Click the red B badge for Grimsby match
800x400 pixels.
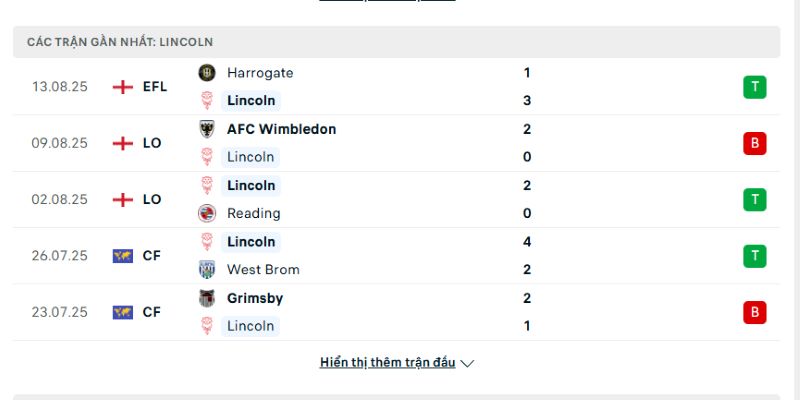point(755,312)
